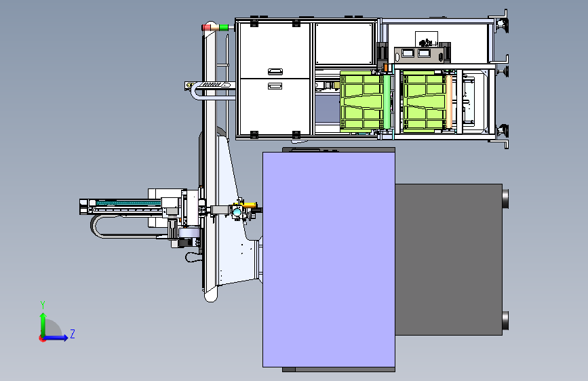Select the green vertical roller
588x381 pixels.
(387, 101)
